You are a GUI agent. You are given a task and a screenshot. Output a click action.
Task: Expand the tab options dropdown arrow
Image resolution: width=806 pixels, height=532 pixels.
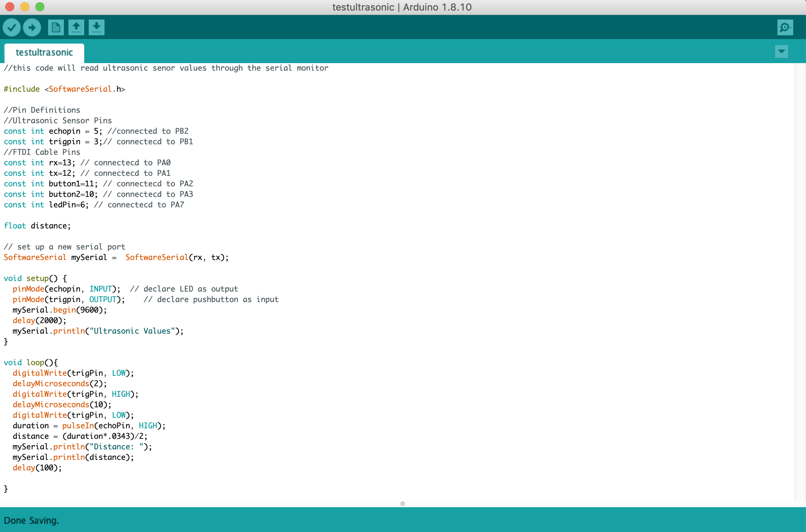[781, 51]
